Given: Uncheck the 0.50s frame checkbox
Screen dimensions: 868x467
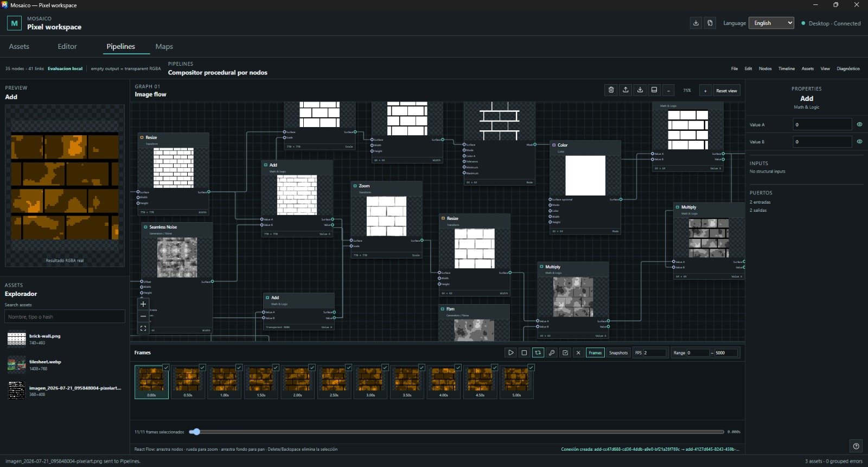Looking at the screenshot, I should coord(202,368).
